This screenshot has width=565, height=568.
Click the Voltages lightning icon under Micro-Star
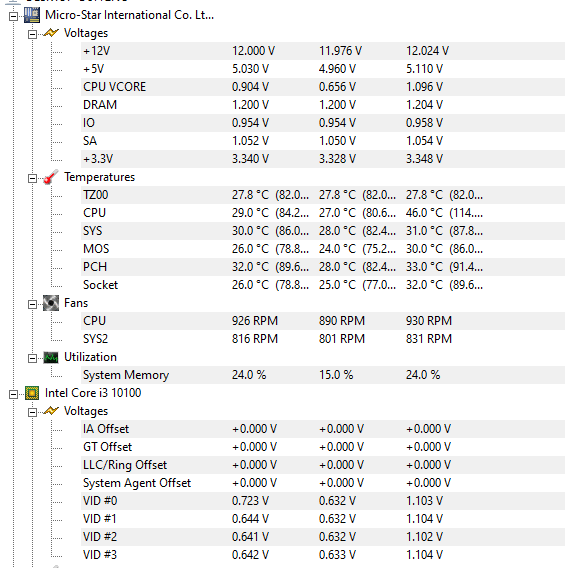[x=51, y=33]
